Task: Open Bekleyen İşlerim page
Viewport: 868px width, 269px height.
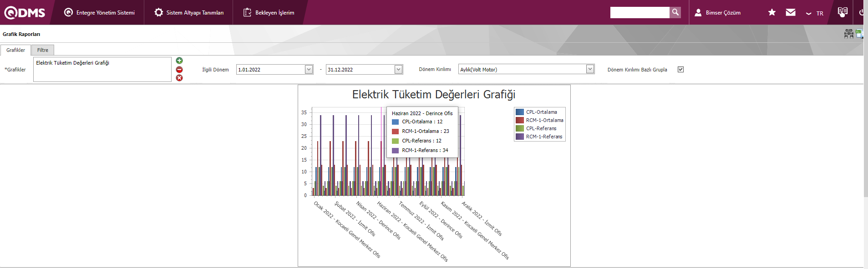Action: (269, 13)
